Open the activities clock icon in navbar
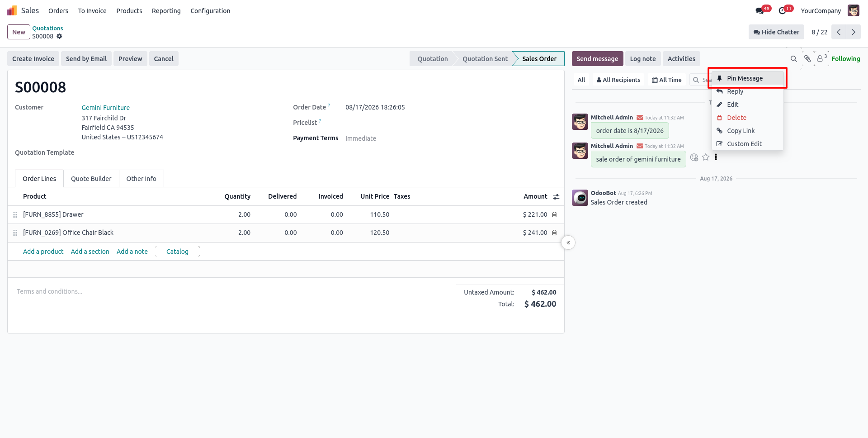 (783, 10)
